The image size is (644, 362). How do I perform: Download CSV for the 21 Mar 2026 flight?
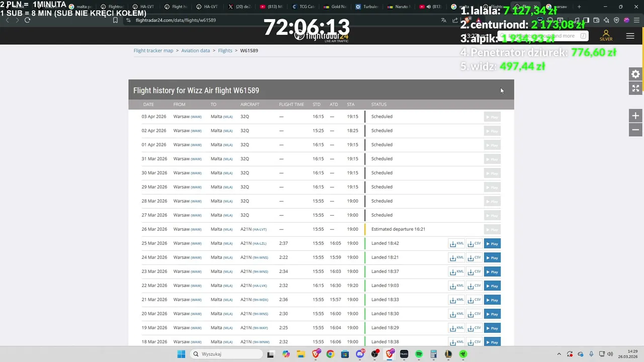tap(474, 300)
